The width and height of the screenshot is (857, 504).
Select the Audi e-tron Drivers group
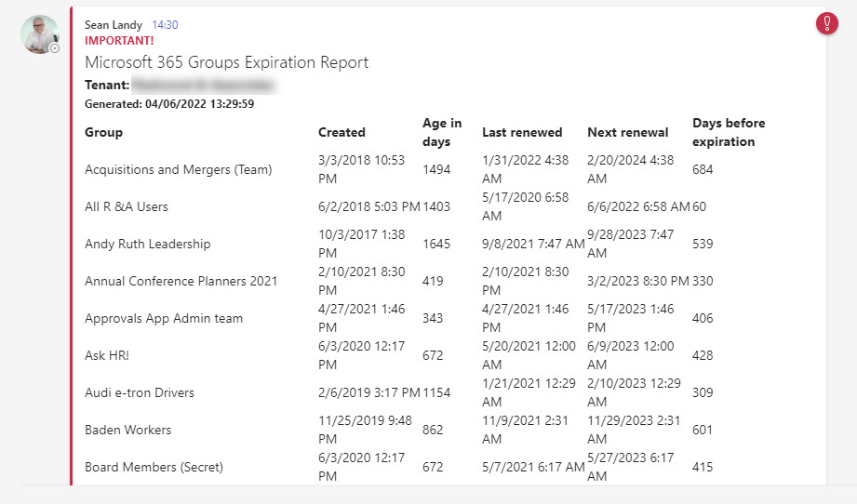coord(140,392)
